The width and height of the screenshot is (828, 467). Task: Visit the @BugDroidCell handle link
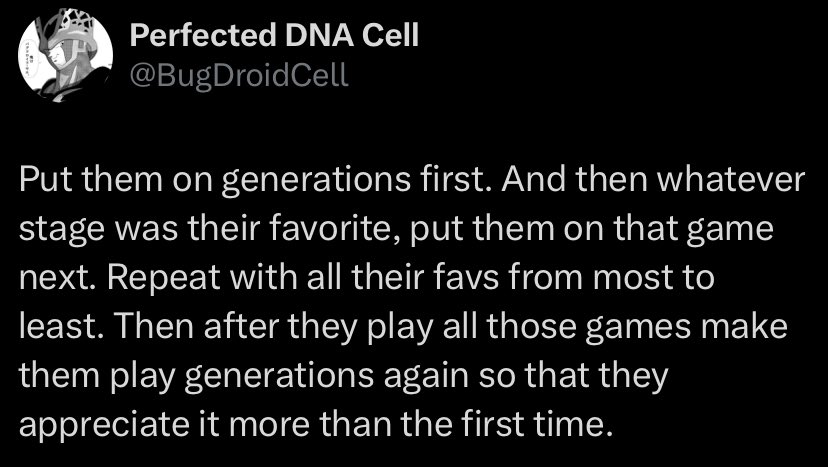point(239,76)
